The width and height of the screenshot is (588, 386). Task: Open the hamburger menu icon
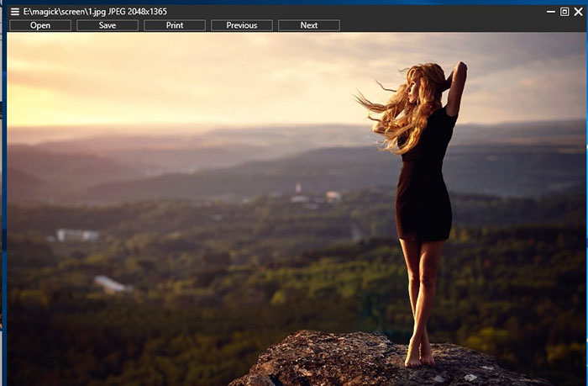14,12
